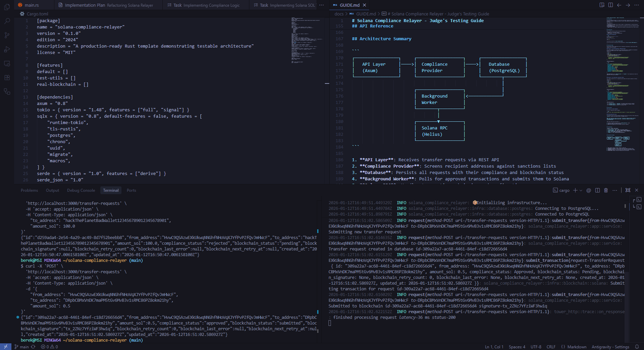
Task: Open the Task Implementing Compliance Logic tab
Action: point(207,5)
